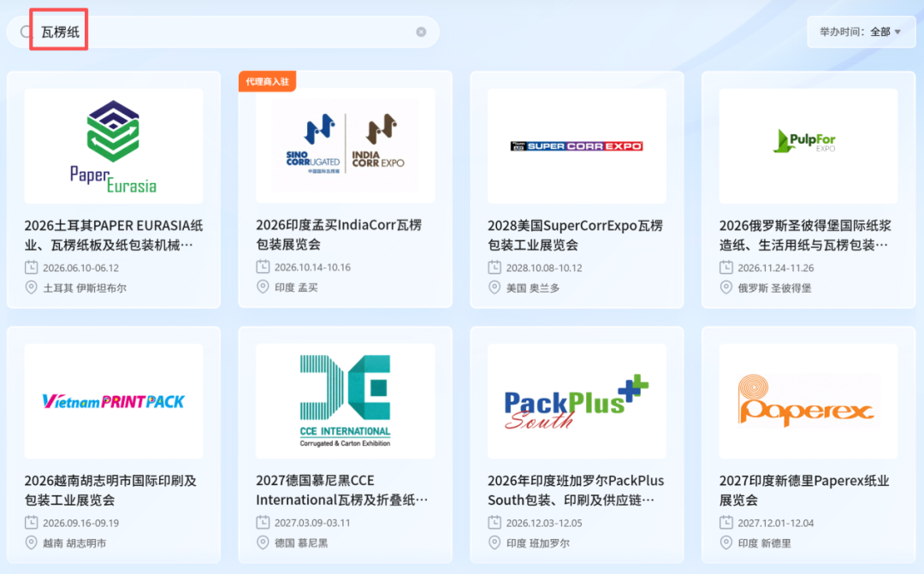Open title 2026越南胡志明市国际印刷及包装工业展览会
Screen dimensions: 924x574
click(x=110, y=490)
